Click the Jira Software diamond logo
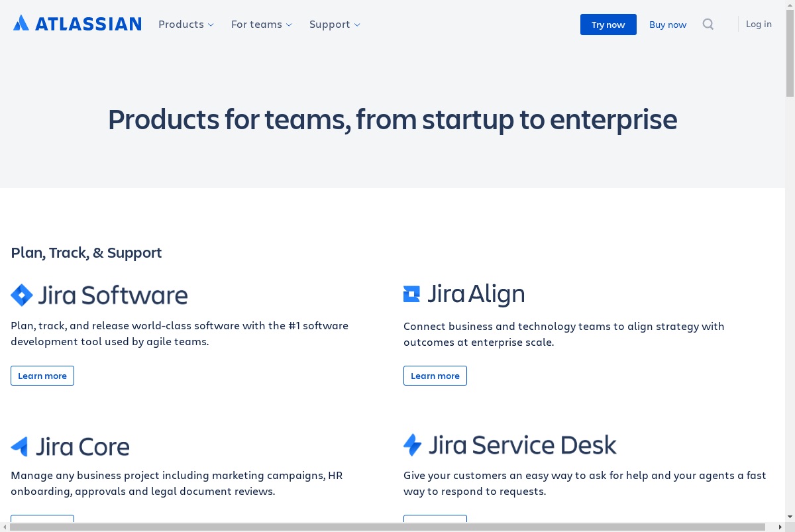Image resolution: width=795 pixels, height=532 pixels. click(x=22, y=295)
